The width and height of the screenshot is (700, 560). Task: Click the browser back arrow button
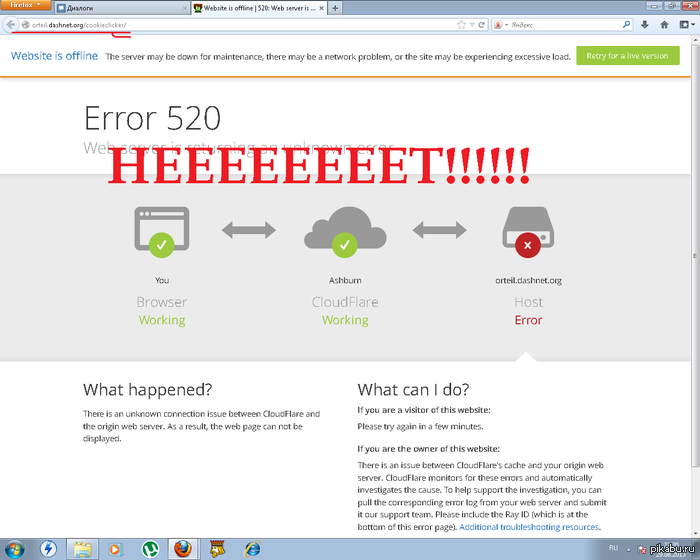click(9, 24)
